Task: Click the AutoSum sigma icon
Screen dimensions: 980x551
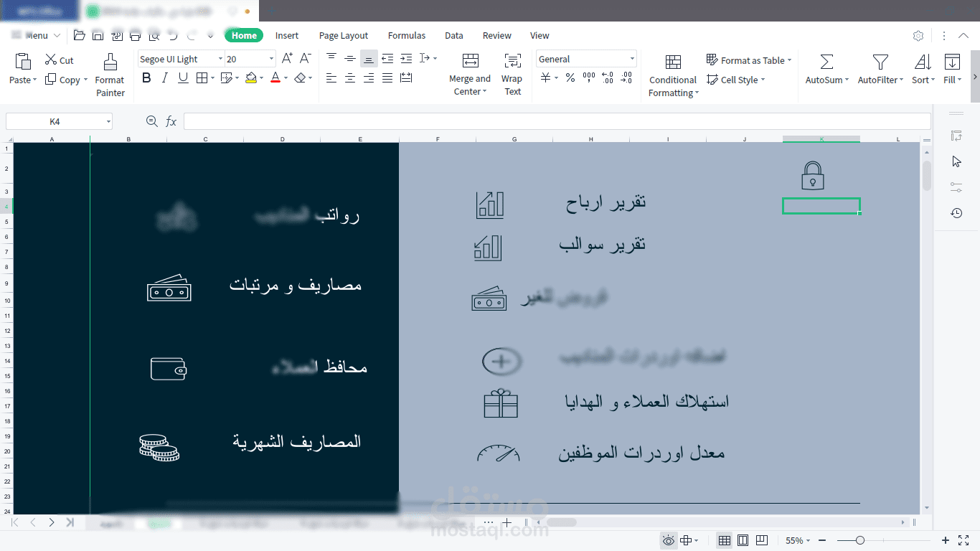Action: 826,62
